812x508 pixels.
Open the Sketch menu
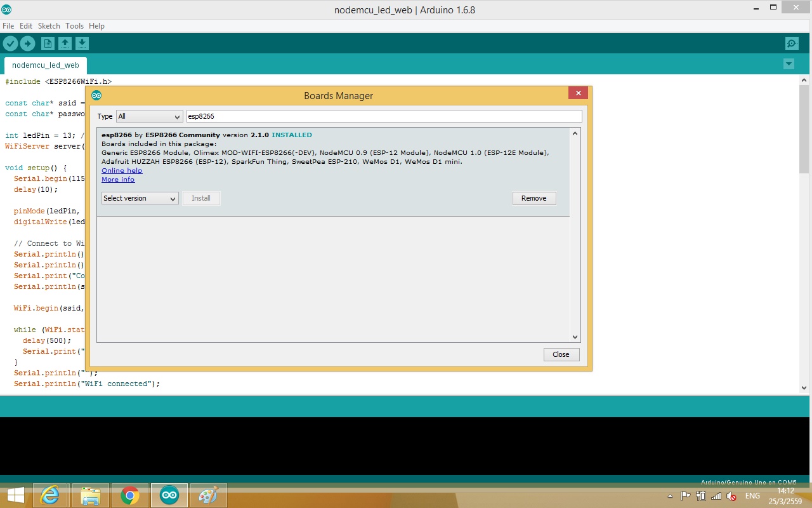[x=49, y=26]
